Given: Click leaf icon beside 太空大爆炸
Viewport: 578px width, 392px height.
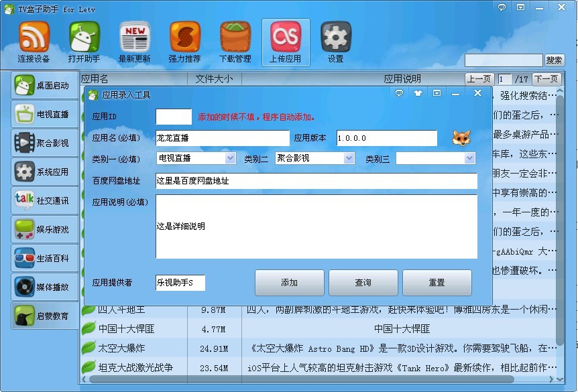Looking at the screenshot, I should [89, 347].
